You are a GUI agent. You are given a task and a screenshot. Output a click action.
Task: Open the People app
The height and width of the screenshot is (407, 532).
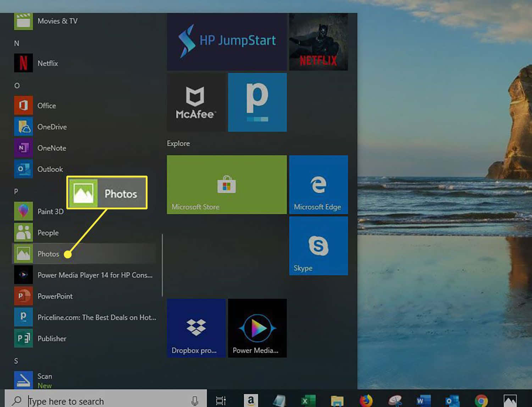point(84,233)
